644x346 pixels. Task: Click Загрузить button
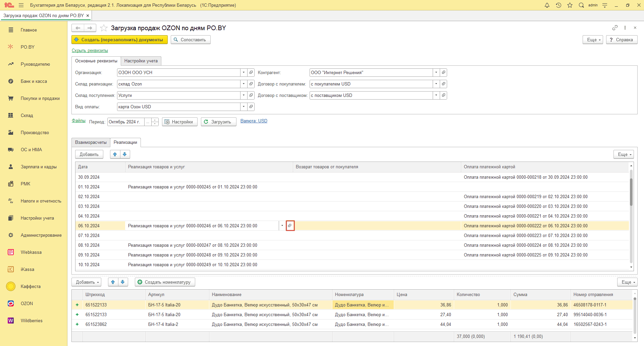coord(219,122)
